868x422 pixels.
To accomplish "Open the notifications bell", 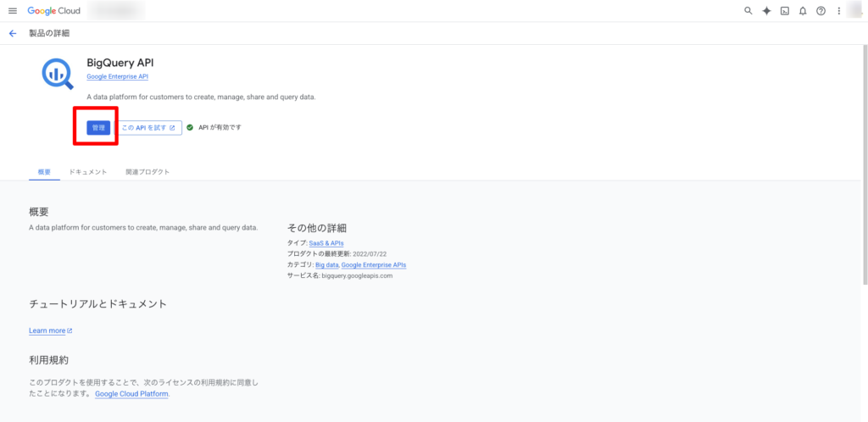I will (803, 11).
